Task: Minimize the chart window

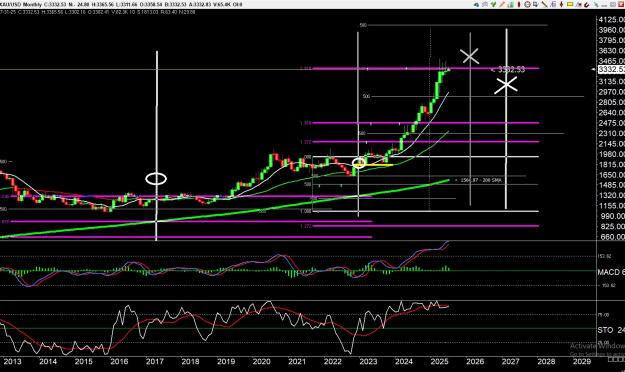Action: pos(604,5)
